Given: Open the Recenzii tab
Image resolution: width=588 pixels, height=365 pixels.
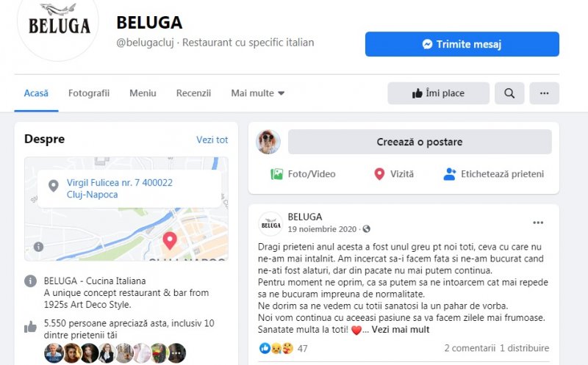Looking at the screenshot, I should 193,93.
